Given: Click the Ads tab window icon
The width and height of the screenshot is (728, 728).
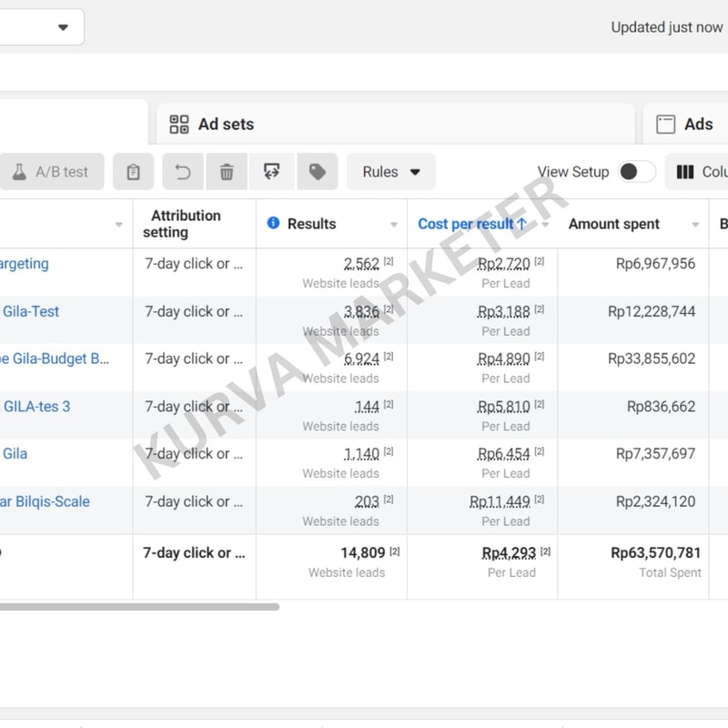Looking at the screenshot, I should point(665,124).
